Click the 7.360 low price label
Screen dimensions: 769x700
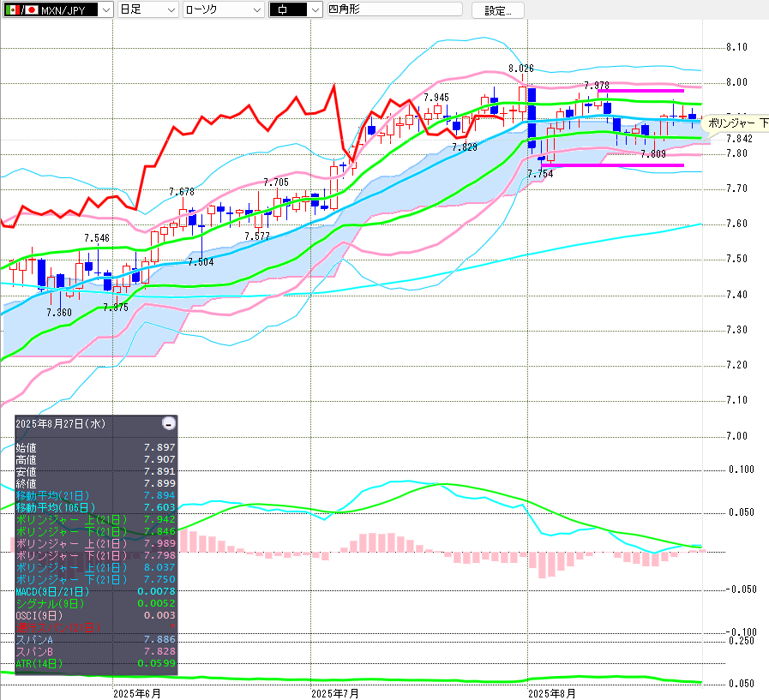click(59, 312)
